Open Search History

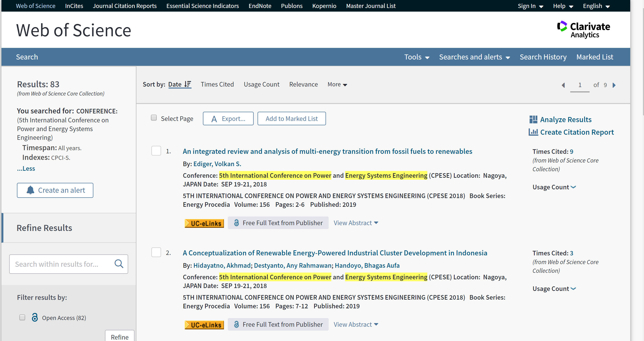coord(543,57)
